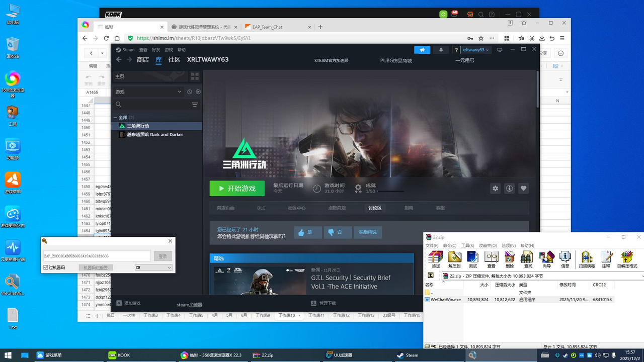Viewport: 644px width, 362px height.
Task: Click the Steam library grid view icon
Action: pyautogui.click(x=195, y=76)
